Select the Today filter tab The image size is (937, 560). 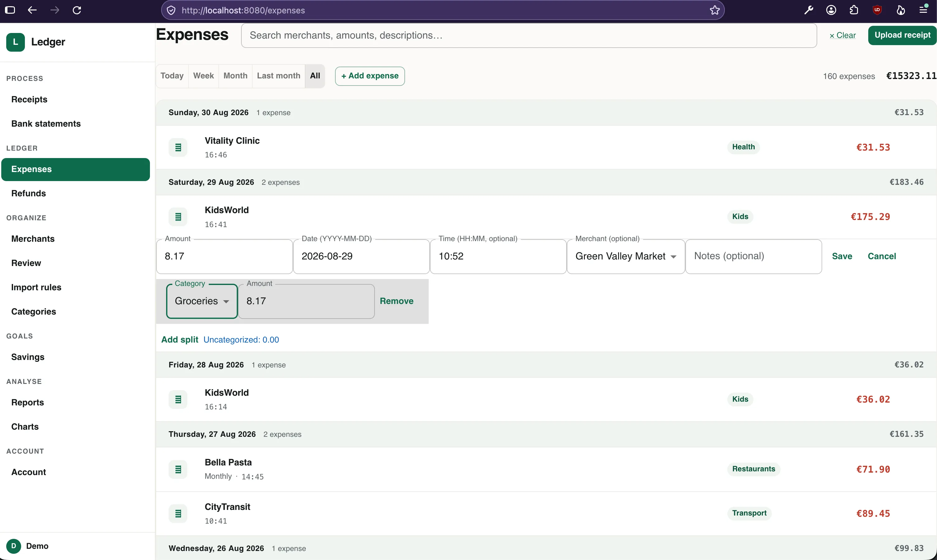(x=172, y=76)
